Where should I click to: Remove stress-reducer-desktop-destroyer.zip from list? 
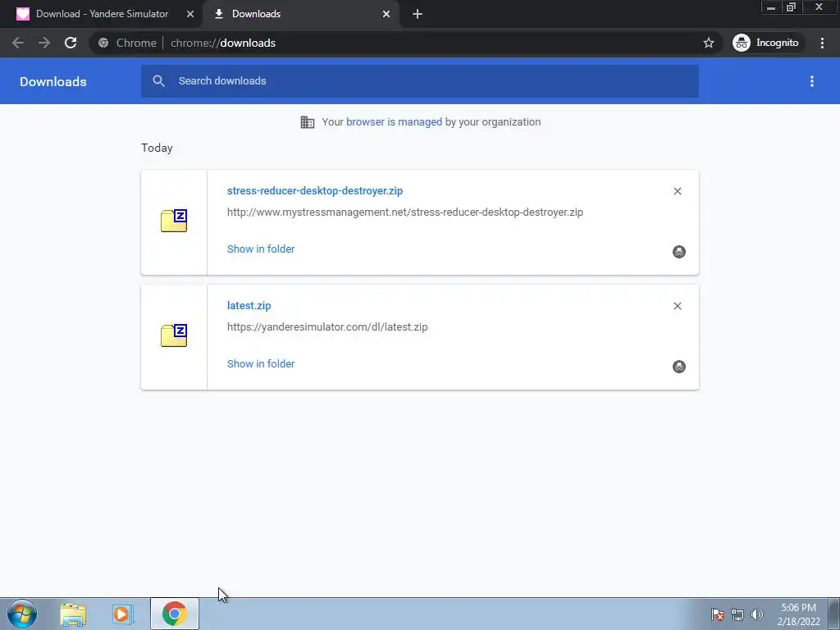[x=677, y=191]
